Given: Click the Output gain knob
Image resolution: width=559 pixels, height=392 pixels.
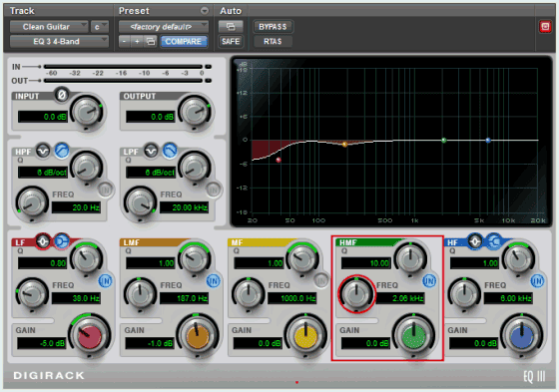Looking at the screenshot, I should point(195,112).
